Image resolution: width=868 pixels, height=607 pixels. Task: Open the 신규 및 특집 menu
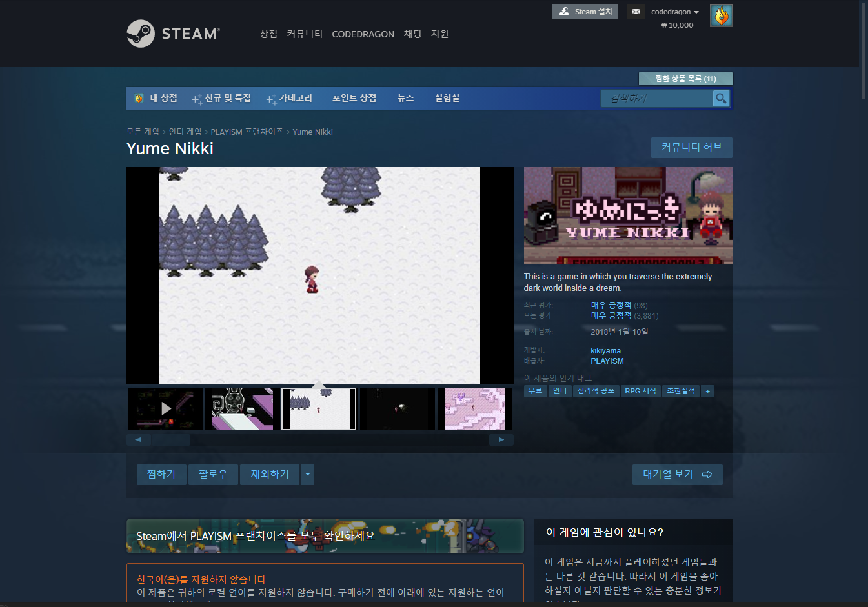pos(221,98)
